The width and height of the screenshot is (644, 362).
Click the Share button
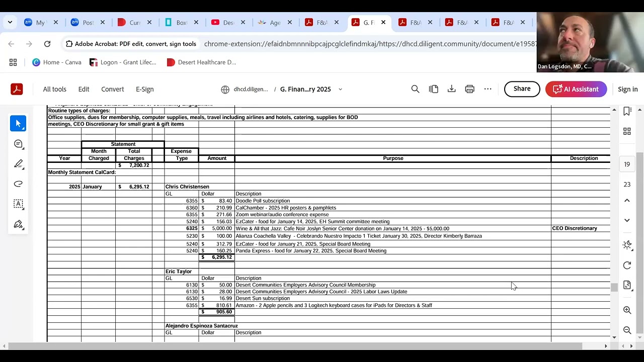click(x=522, y=89)
